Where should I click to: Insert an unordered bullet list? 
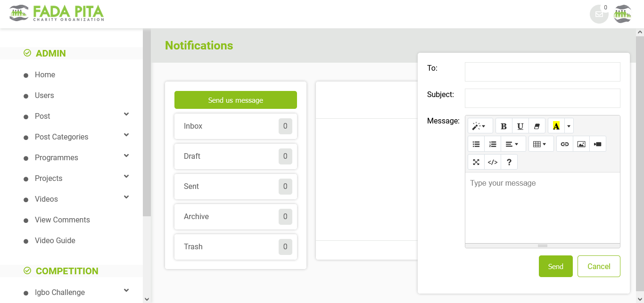476,144
